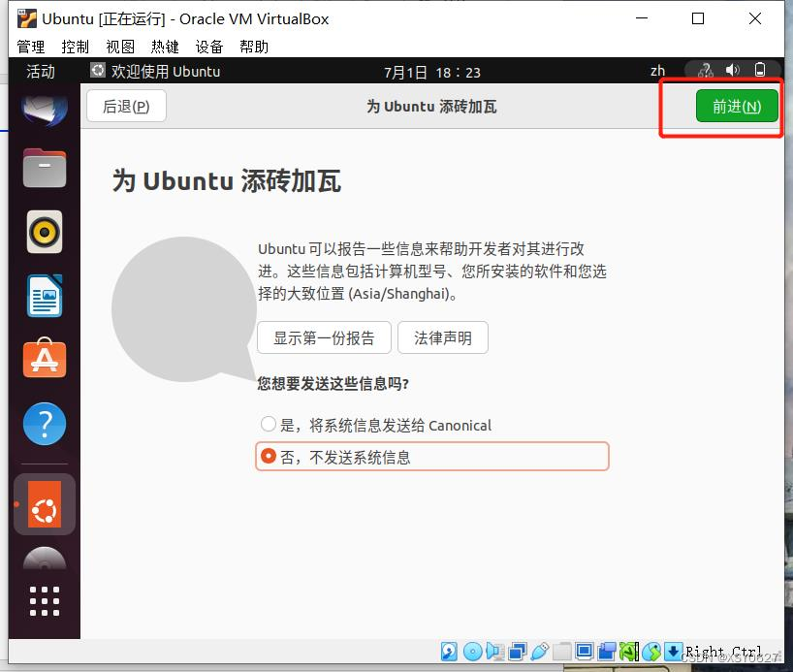793x672 pixels.
Task: Click the mouse integration indicator
Action: pos(651,652)
